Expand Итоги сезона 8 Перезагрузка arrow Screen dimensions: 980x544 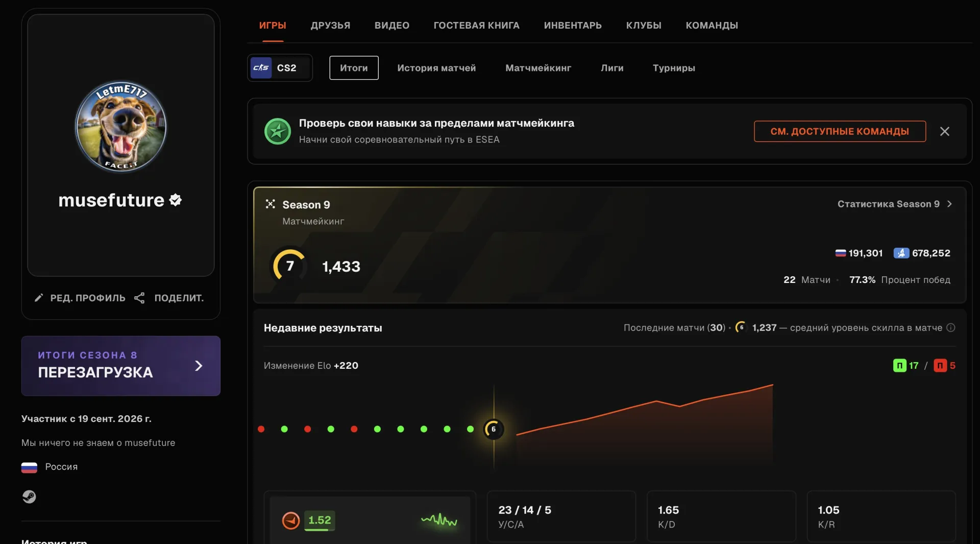click(x=199, y=366)
